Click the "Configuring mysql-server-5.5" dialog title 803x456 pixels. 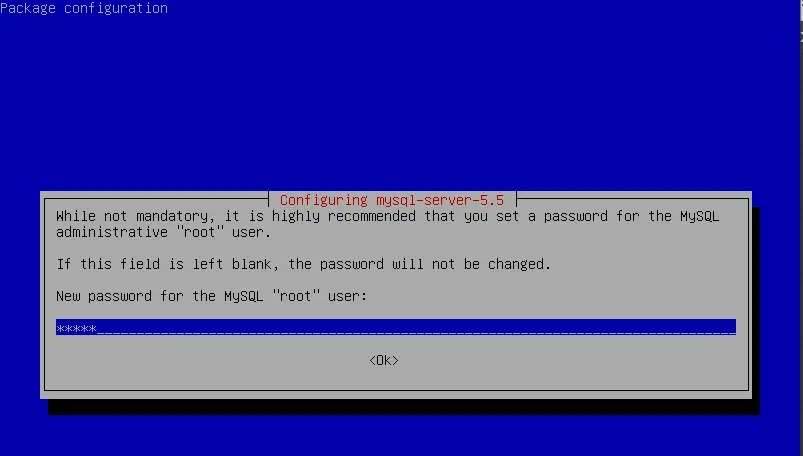392,200
